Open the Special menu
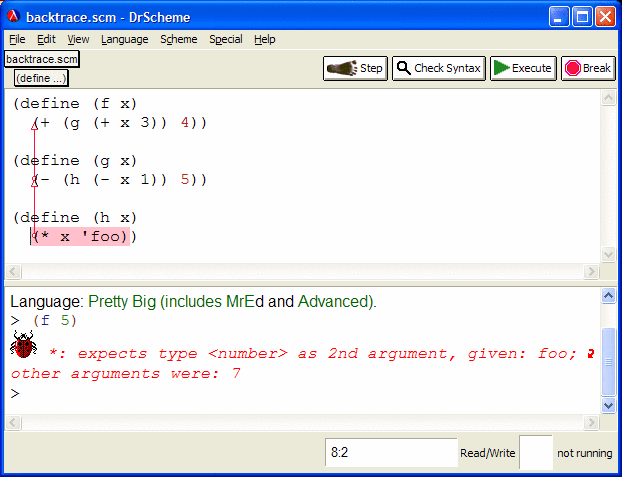The width and height of the screenshot is (622, 477). pyautogui.click(x=226, y=39)
